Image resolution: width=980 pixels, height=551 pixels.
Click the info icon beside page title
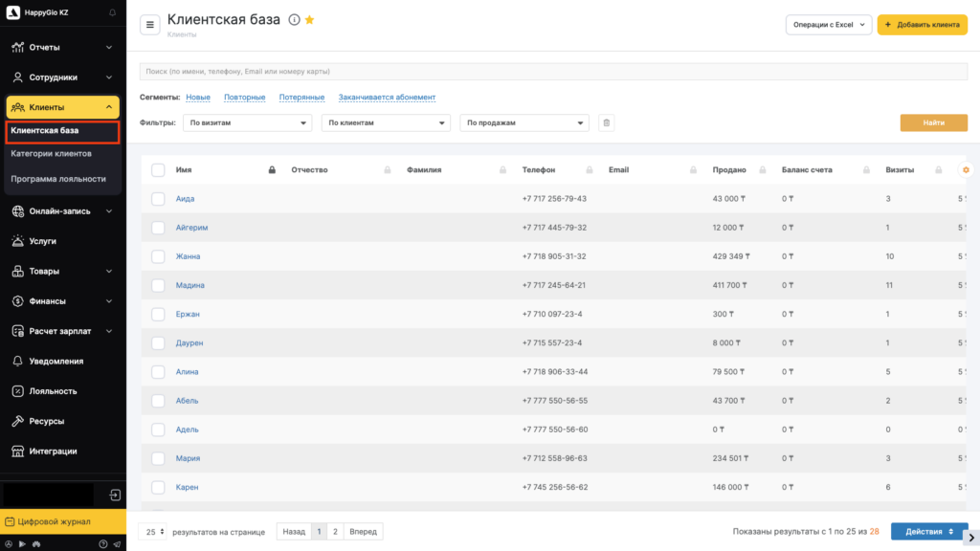coord(294,20)
